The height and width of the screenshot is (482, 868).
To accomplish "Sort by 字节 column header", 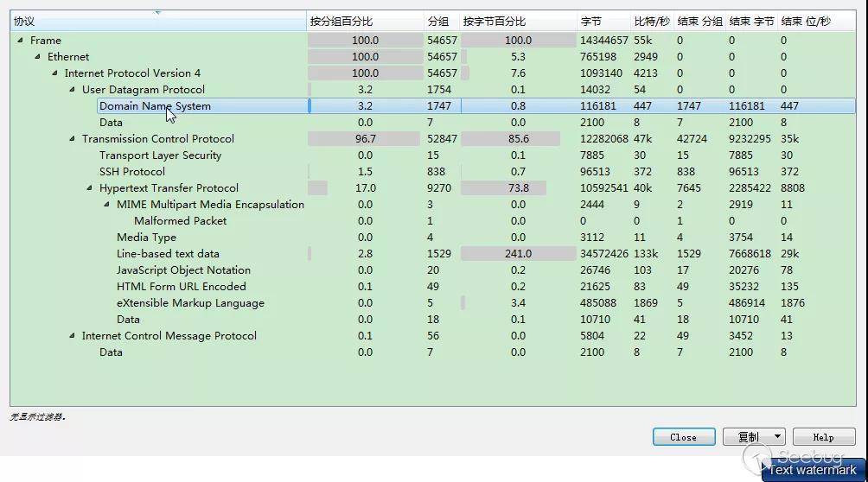I will point(603,22).
